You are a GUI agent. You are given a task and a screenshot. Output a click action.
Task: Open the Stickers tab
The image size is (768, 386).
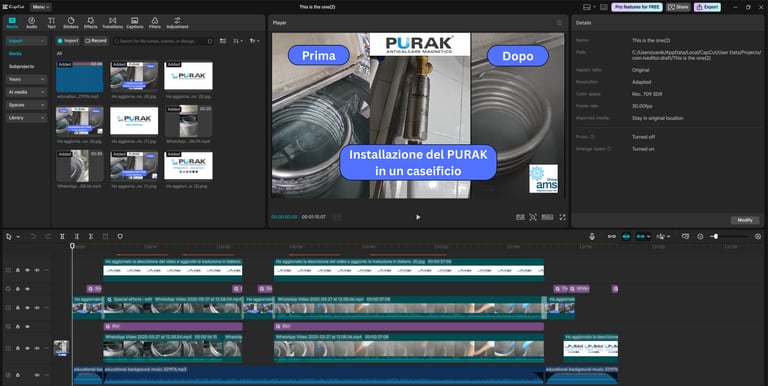click(71, 23)
